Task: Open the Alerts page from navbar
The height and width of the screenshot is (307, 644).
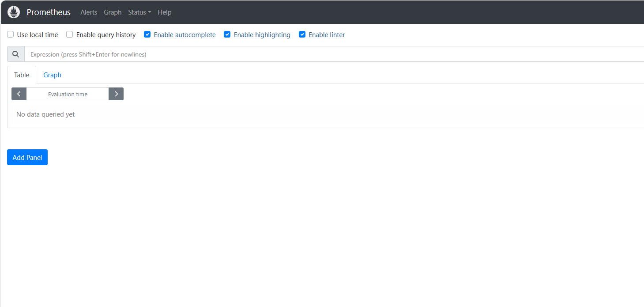Action: point(89,12)
